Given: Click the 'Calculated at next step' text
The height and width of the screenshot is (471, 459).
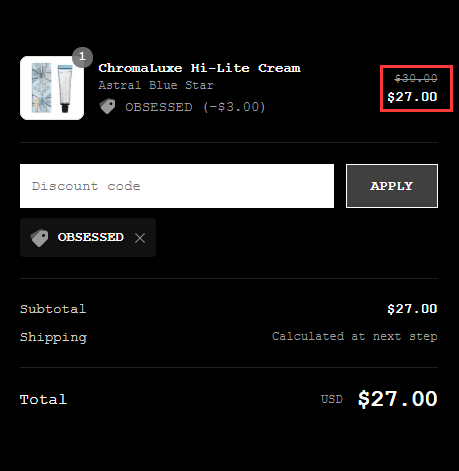Looking at the screenshot, I should 355,336.
